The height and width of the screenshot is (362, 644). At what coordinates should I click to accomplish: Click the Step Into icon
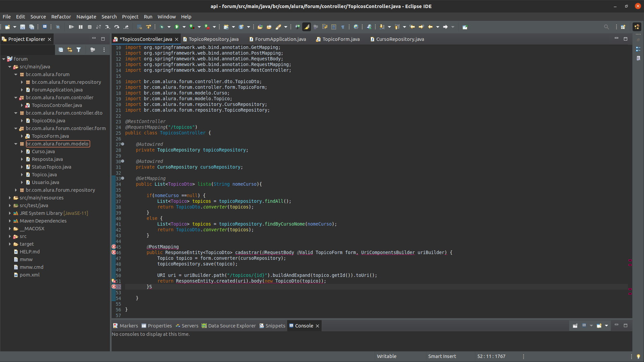[107, 27]
